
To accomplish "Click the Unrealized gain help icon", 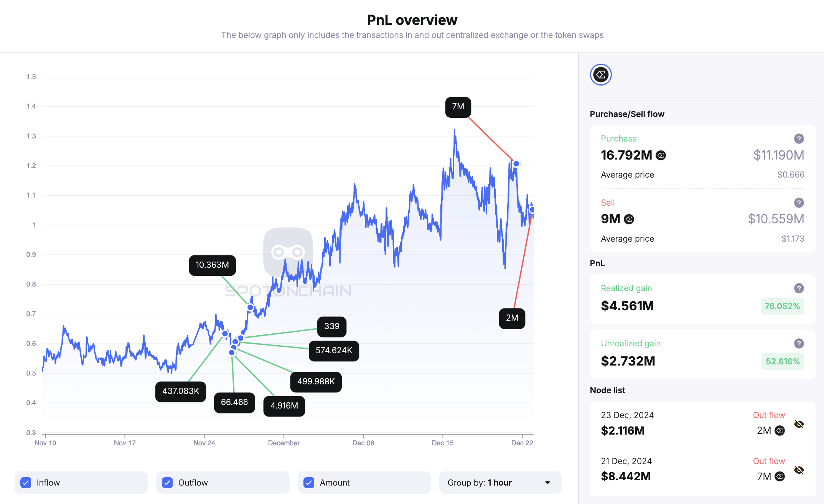I will [x=799, y=344].
